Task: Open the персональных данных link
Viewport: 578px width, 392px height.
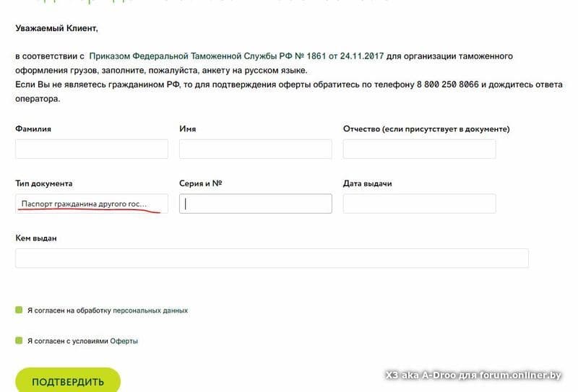Action: [150, 310]
